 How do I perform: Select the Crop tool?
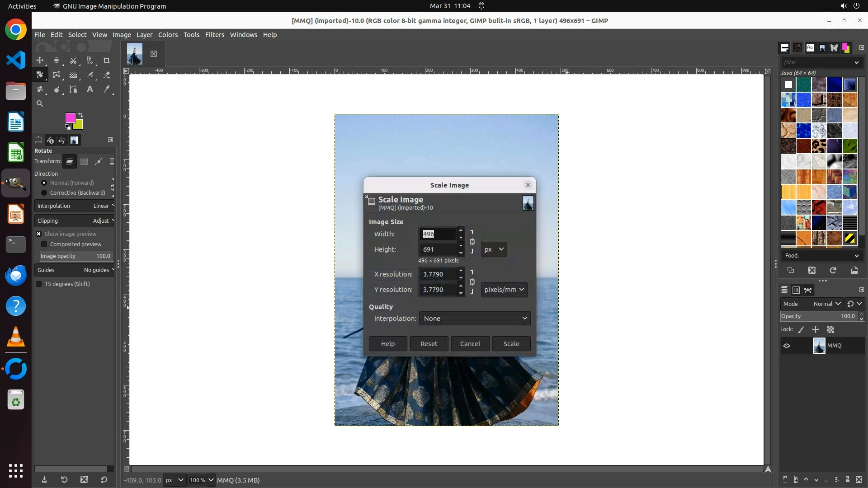pyautogui.click(x=107, y=60)
